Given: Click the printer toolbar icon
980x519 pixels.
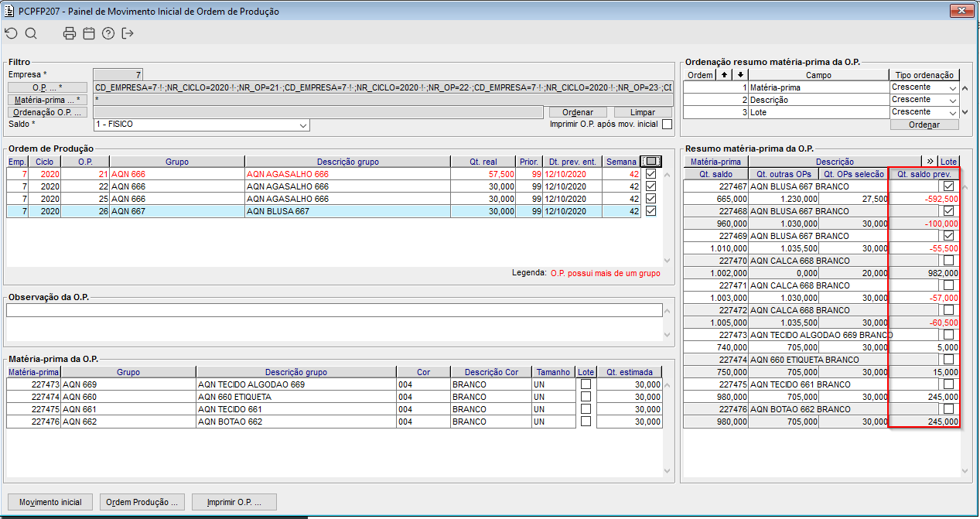Looking at the screenshot, I should (x=70, y=33).
